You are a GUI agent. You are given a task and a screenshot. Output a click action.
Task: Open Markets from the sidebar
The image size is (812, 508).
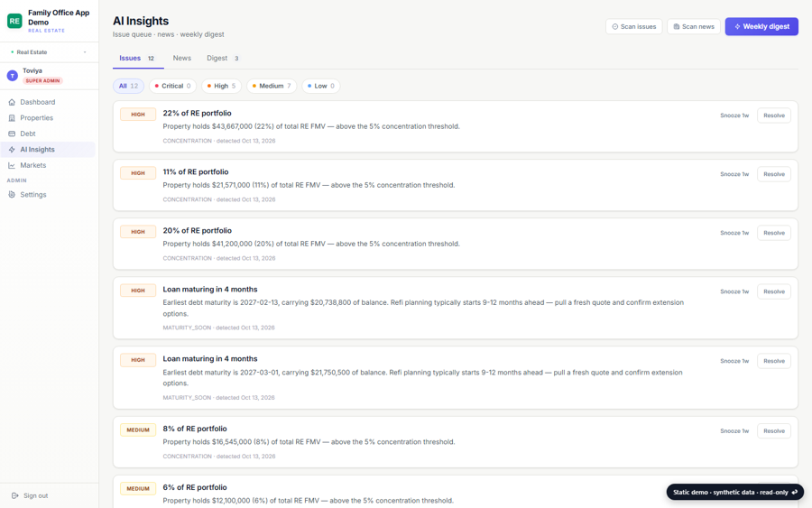(49, 165)
